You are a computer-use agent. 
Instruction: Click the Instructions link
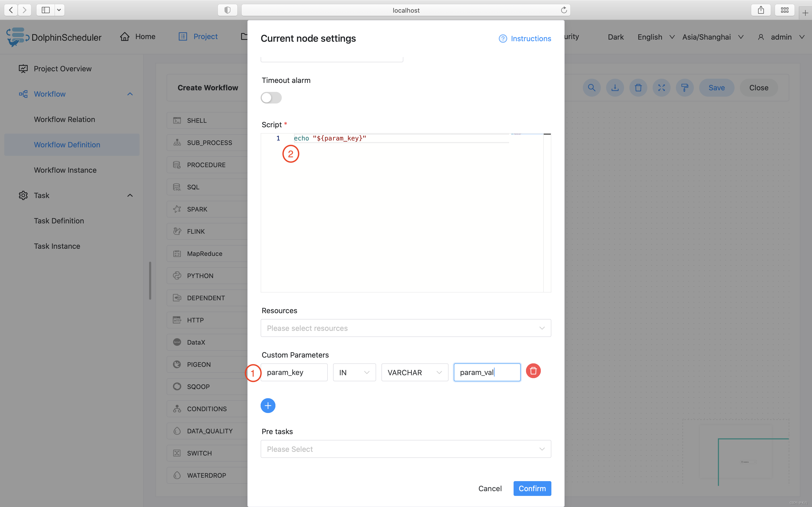point(525,39)
